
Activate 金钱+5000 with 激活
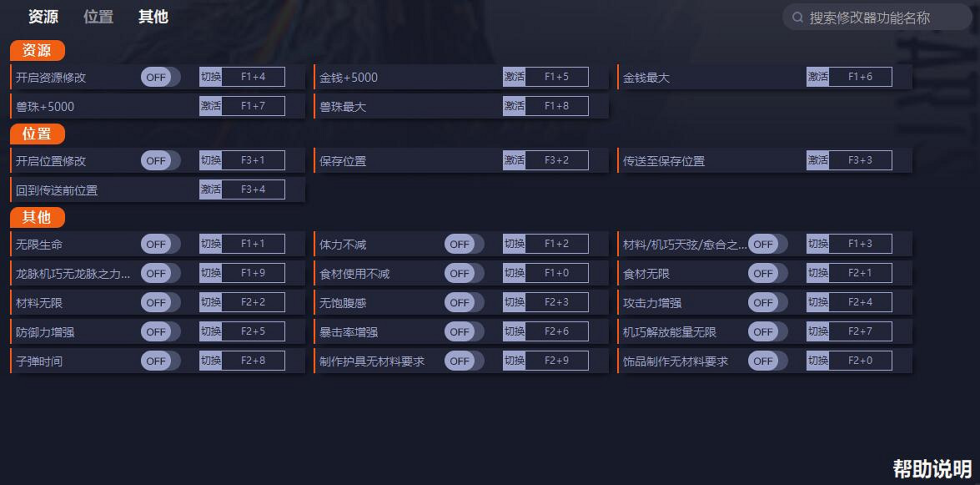click(513, 76)
